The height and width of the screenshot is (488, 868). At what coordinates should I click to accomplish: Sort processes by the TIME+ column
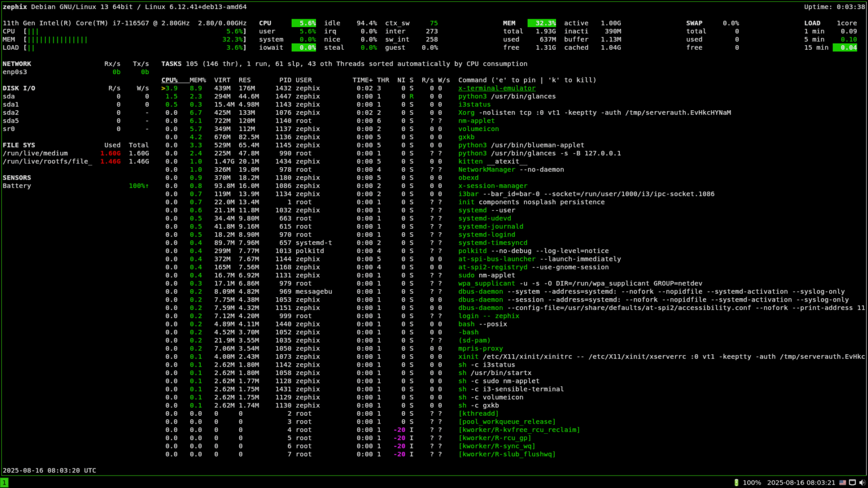coord(362,80)
